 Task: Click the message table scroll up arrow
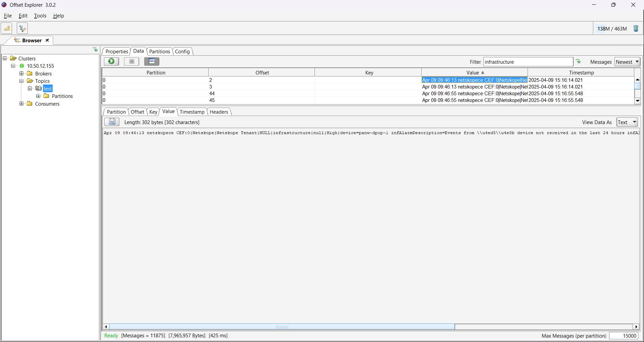[638, 80]
